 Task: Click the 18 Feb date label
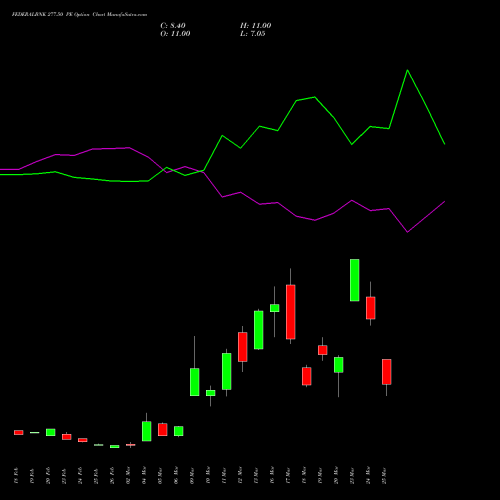16,476
